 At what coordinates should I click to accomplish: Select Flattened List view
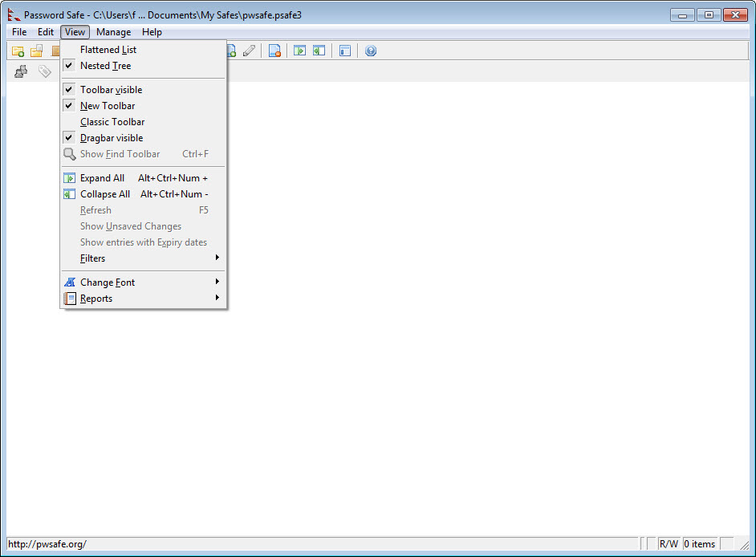click(x=144, y=50)
